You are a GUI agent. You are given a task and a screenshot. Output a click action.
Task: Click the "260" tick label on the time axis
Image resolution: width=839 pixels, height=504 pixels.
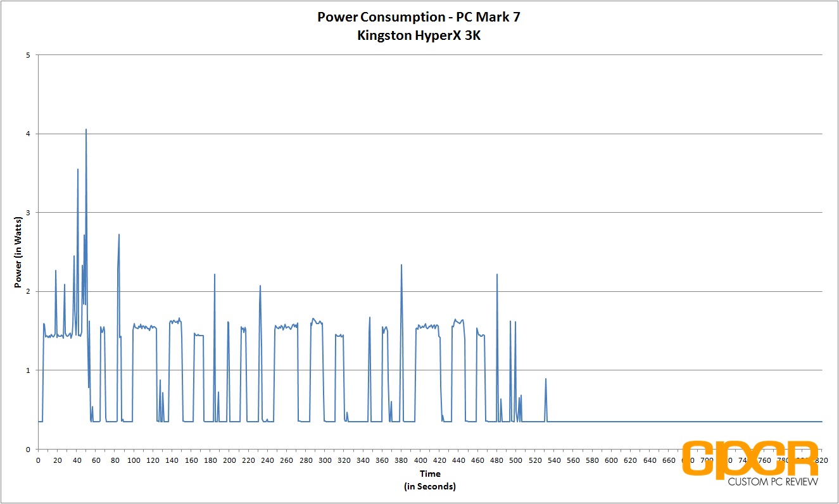[x=287, y=460]
